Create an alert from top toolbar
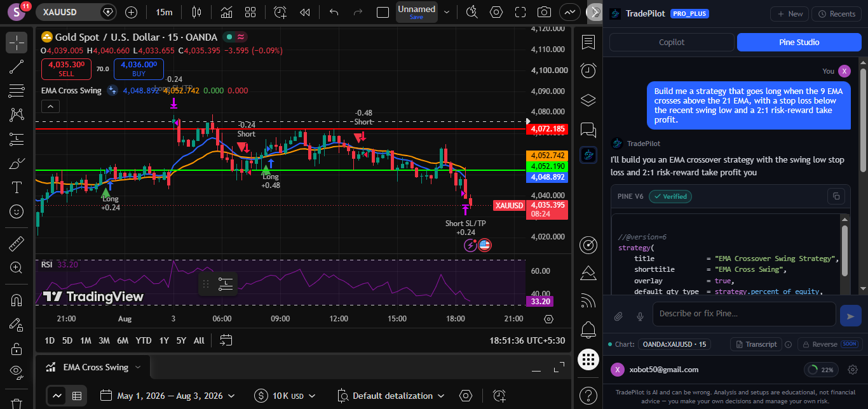The image size is (868, 409). click(280, 12)
